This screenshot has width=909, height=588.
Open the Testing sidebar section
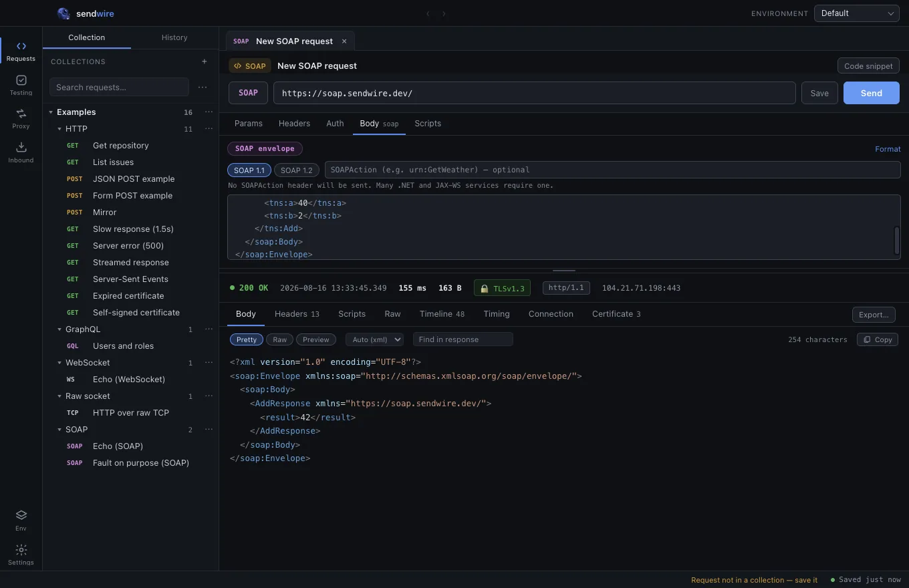21,85
